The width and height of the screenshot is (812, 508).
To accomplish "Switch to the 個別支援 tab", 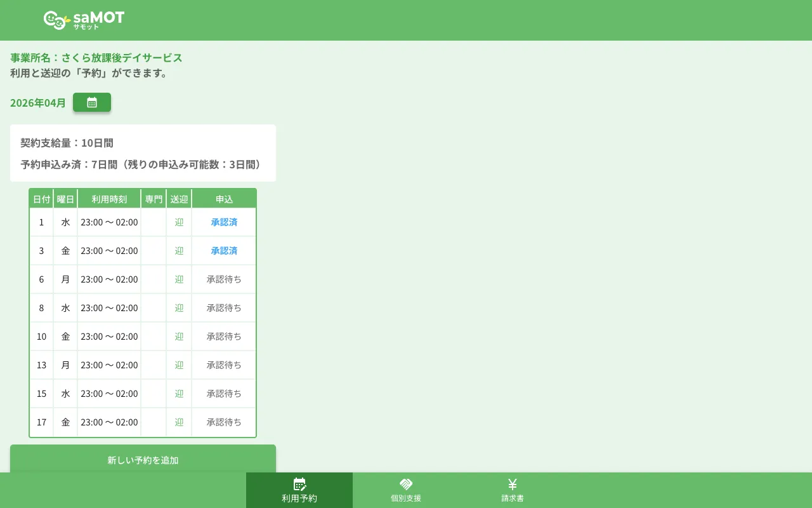I will (x=406, y=490).
